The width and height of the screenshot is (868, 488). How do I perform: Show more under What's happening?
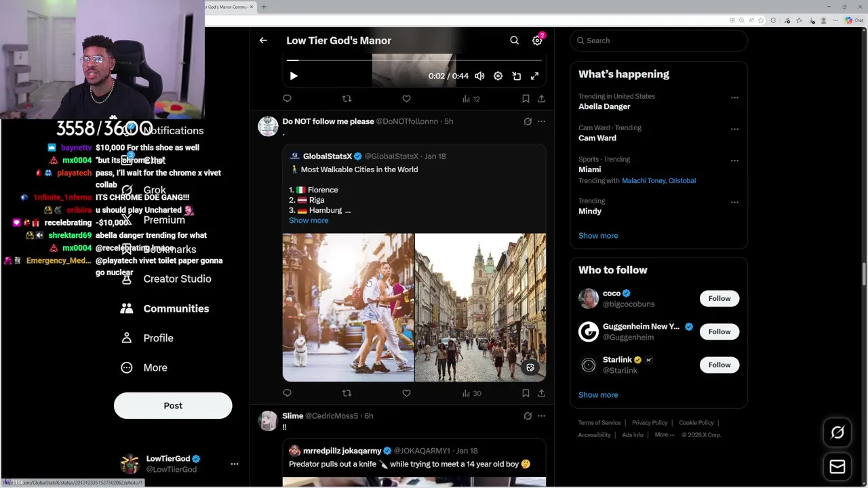[598, 236]
